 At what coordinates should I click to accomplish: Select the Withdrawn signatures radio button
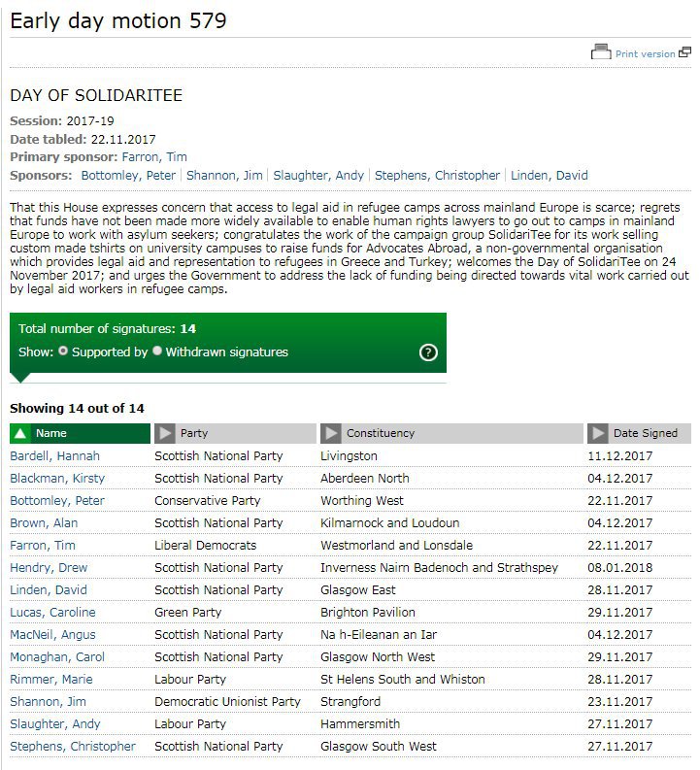[157, 352]
